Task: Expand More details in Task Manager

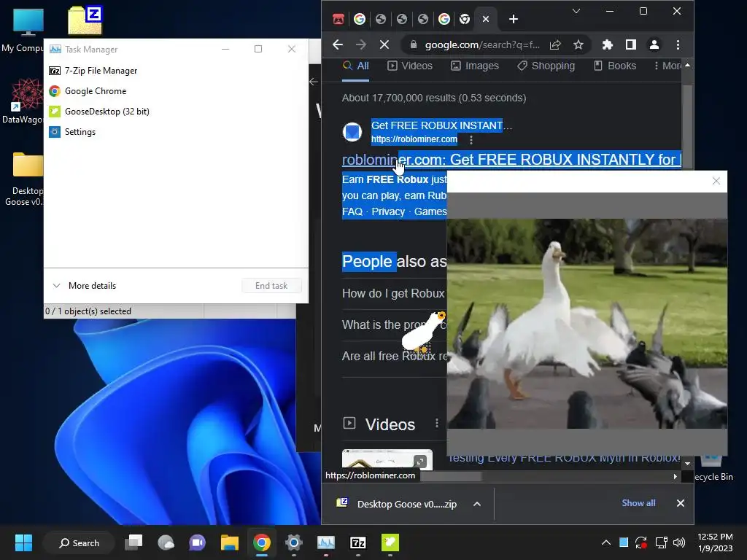Action: pos(85,286)
